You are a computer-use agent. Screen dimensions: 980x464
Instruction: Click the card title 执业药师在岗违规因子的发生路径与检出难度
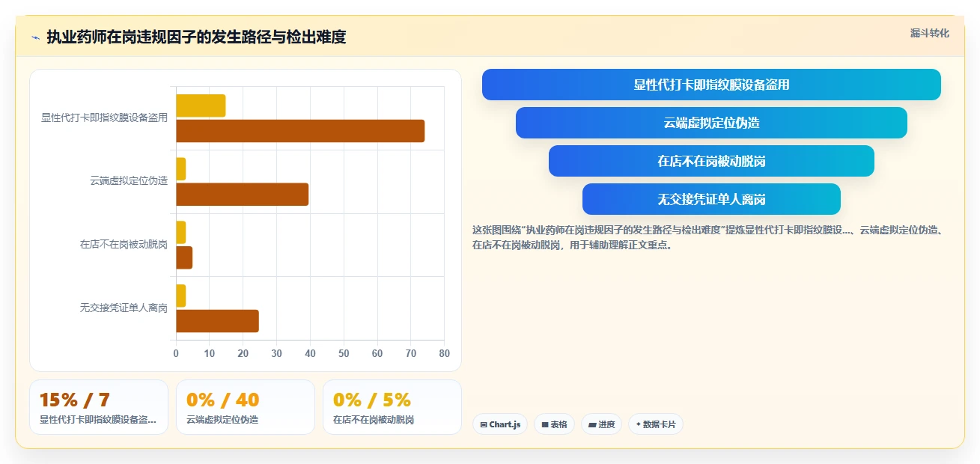pyautogui.click(x=196, y=37)
